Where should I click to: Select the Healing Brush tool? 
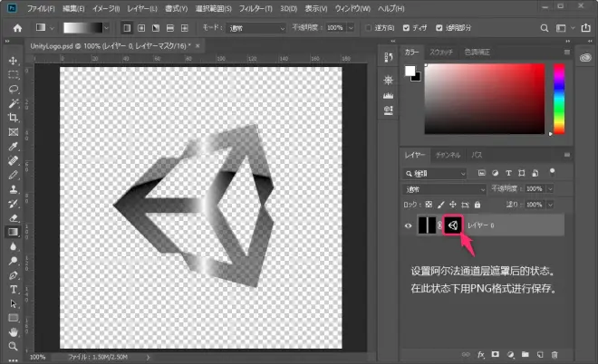pyautogui.click(x=14, y=161)
